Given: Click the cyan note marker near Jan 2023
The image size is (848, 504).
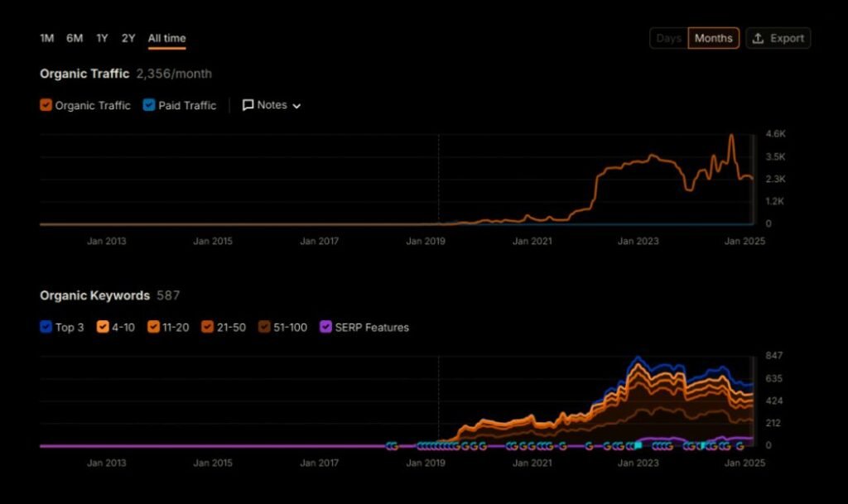Looking at the screenshot, I should pyautogui.click(x=638, y=445).
